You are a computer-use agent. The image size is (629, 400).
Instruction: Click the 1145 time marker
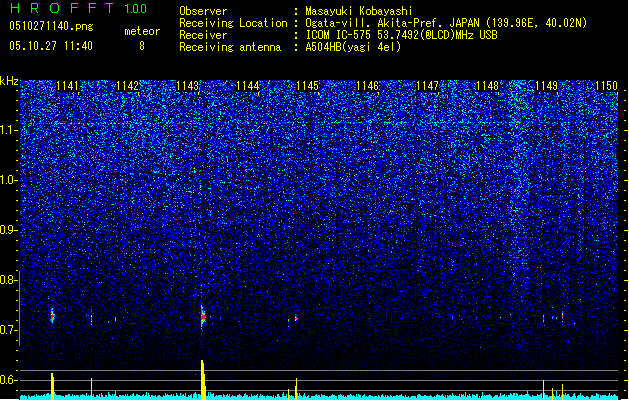pyautogui.click(x=307, y=86)
